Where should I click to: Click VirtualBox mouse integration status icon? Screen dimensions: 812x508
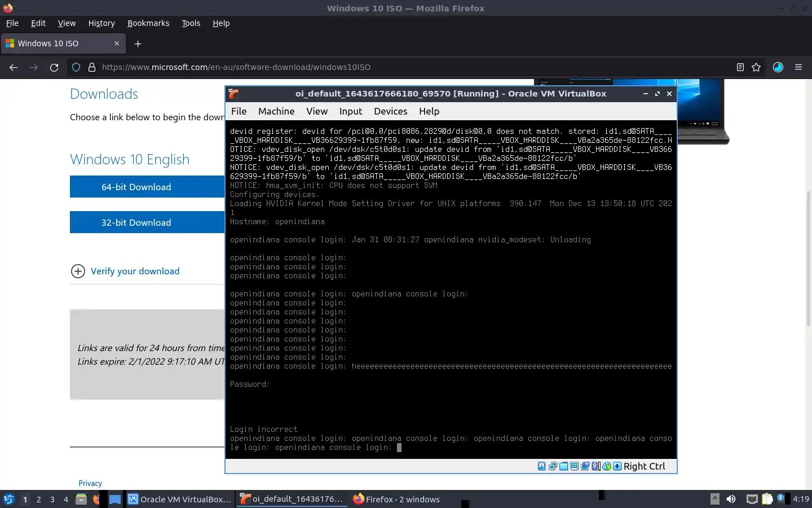[607, 466]
